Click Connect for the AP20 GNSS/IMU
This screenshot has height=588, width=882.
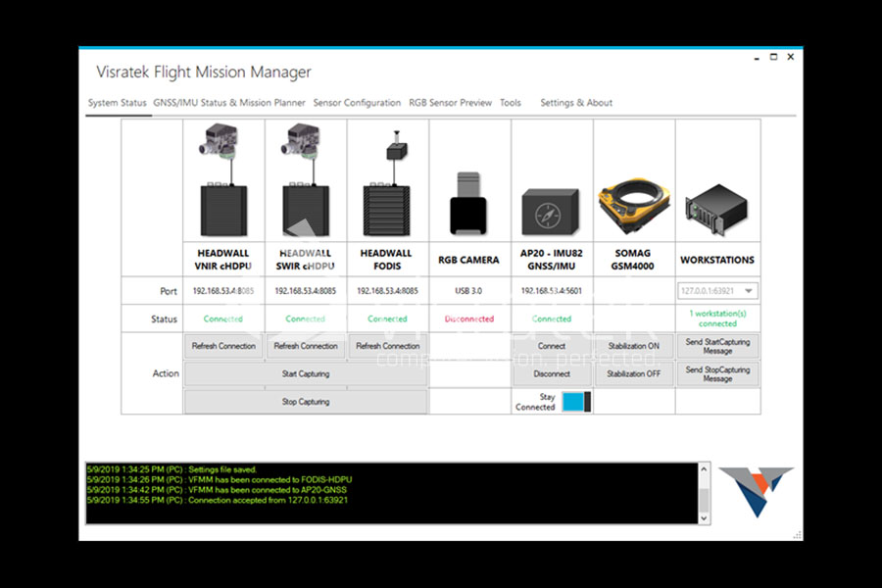(x=551, y=346)
